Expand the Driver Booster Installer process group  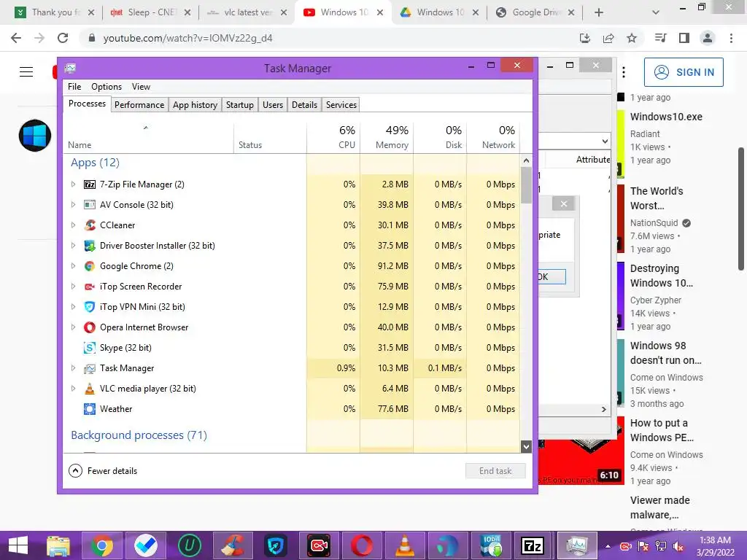(74, 246)
